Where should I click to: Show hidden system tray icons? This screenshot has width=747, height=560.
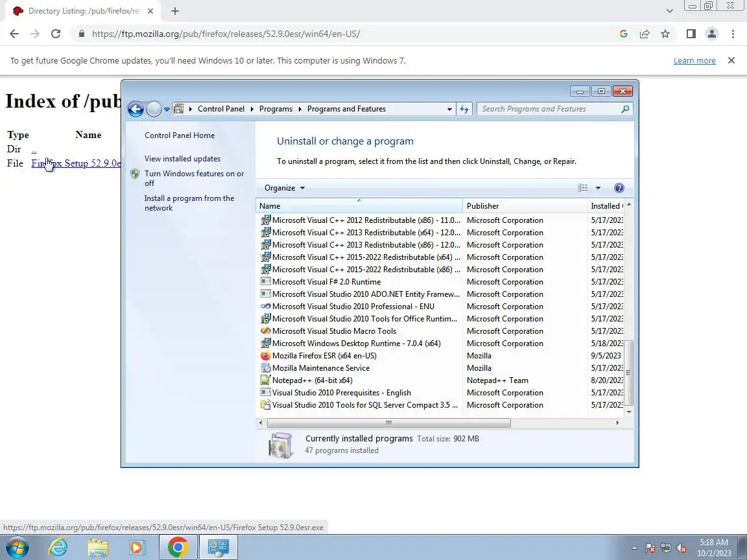634,548
